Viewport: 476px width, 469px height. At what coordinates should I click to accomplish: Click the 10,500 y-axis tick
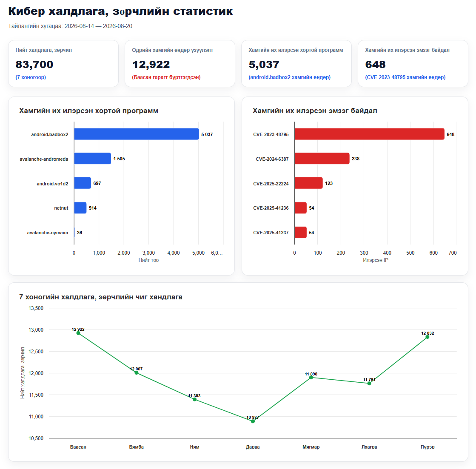coord(36,438)
